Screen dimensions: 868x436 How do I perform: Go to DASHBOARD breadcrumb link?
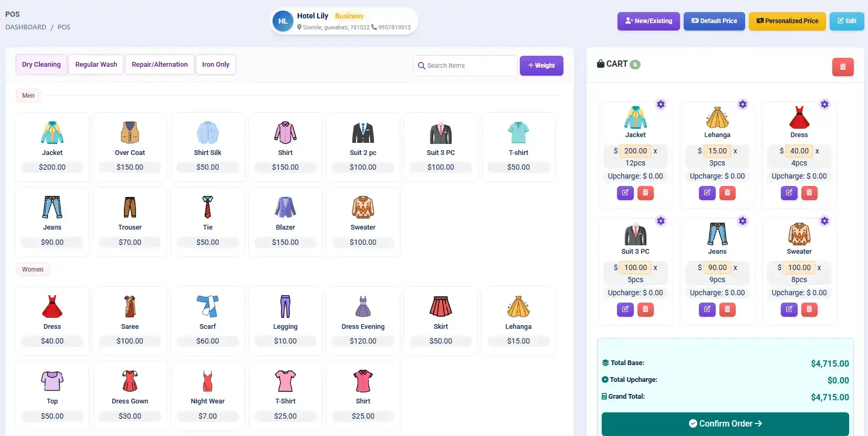pos(26,27)
